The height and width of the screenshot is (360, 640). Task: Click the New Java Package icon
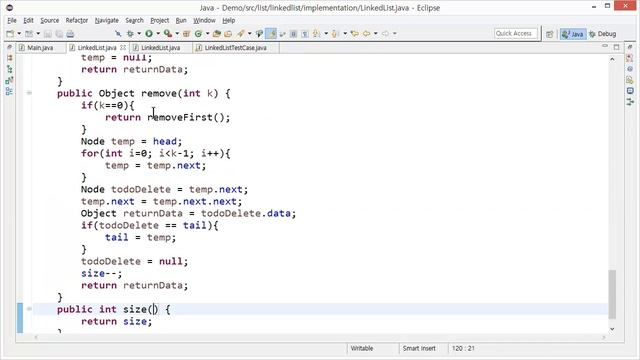coord(187,33)
